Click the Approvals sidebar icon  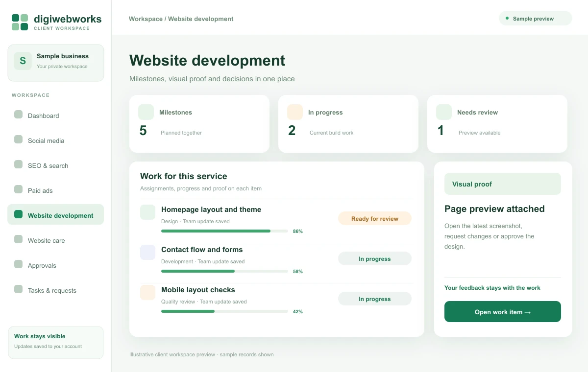(x=18, y=264)
